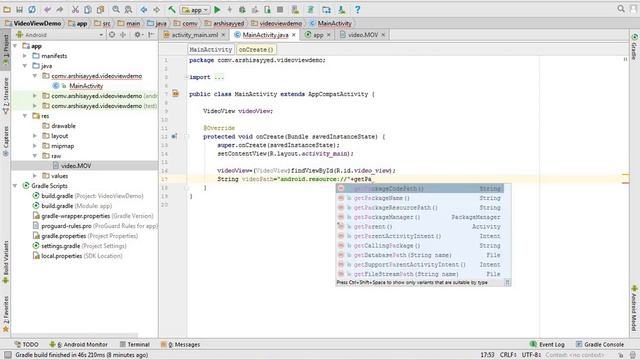The height and width of the screenshot is (360, 640).
Task: Open the Messages tool window
Action: click(x=181, y=344)
